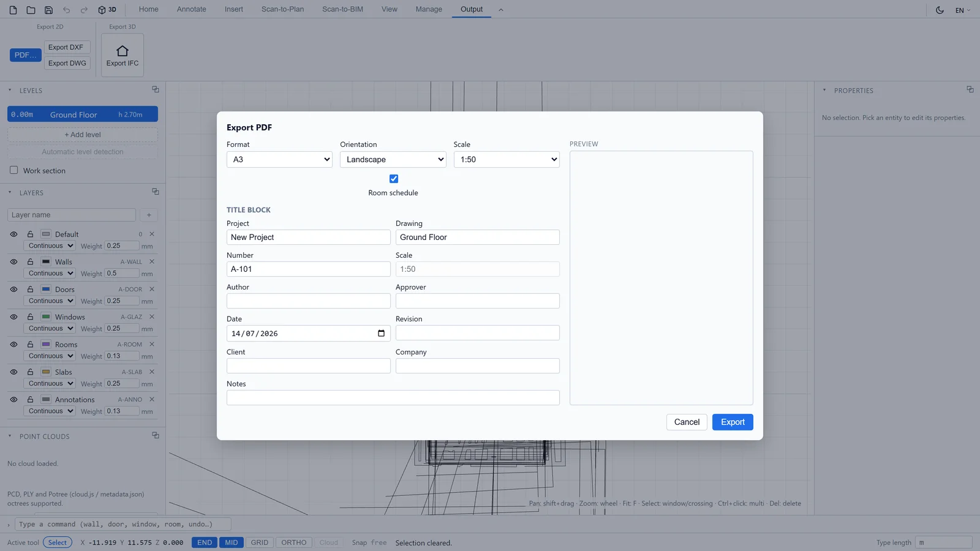Image resolution: width=980 pixels, height=551 pixels.
Task: Toggle the 3D view button
Action: coord(107,10)
